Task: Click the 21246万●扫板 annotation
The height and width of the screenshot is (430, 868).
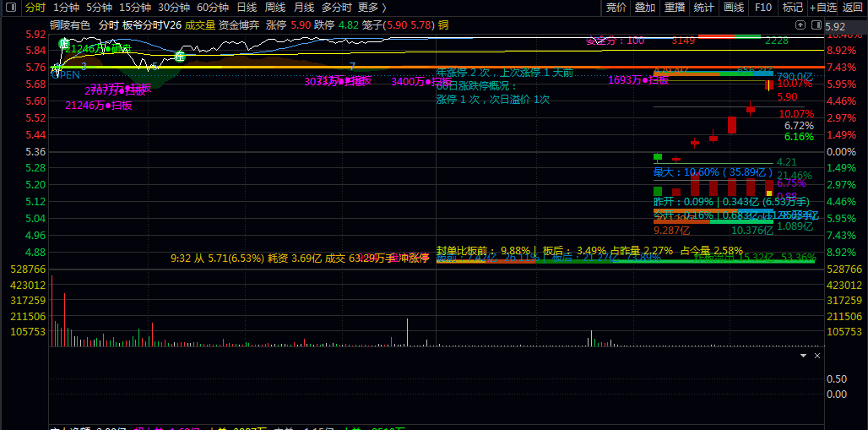Action: (x=99, y=106)
